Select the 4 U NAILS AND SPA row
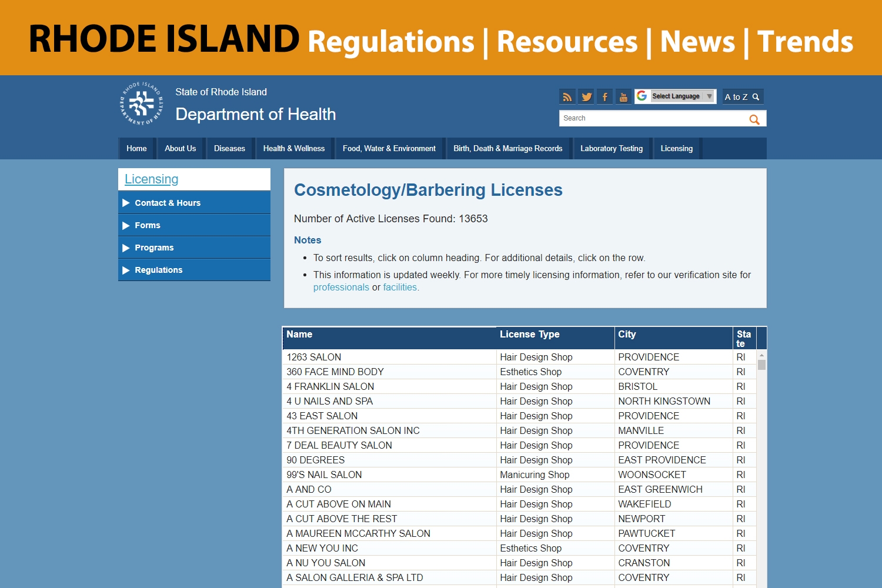The width and height of the screenshot is (882, 588). click(519, 401)
